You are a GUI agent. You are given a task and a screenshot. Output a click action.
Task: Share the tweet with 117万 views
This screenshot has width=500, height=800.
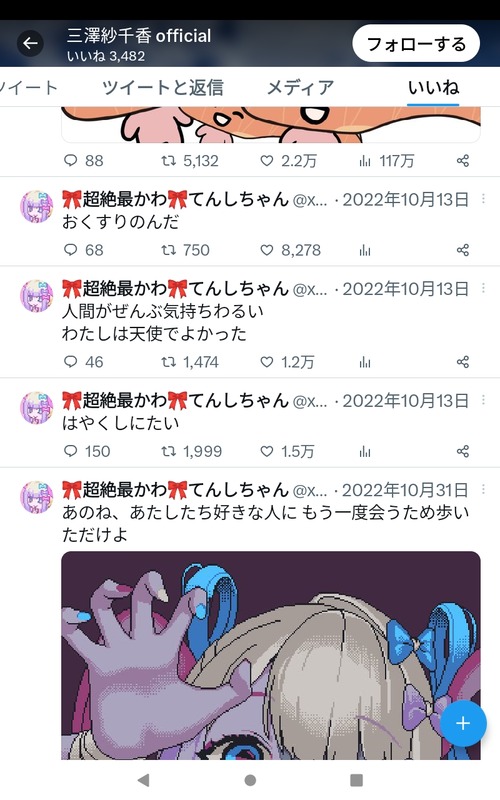click(x=463, y=161)
